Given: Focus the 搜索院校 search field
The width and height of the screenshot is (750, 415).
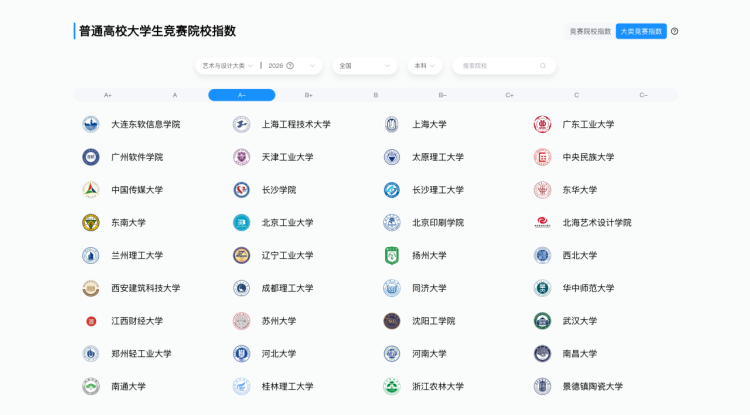Looking at the screenshot, I should [x=504, y=66].
